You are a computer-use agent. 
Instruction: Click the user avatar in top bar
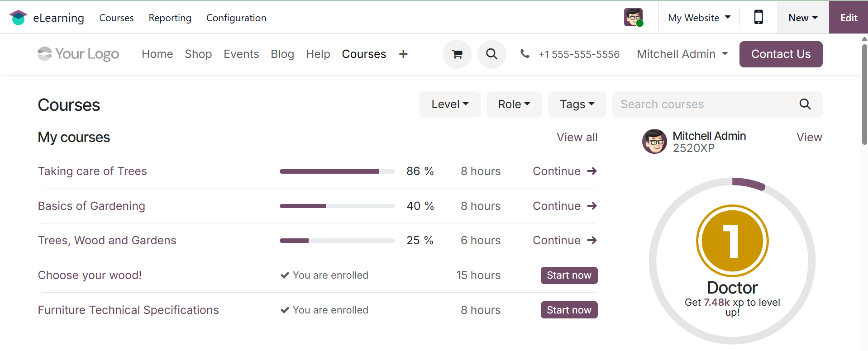click(633, 18)
